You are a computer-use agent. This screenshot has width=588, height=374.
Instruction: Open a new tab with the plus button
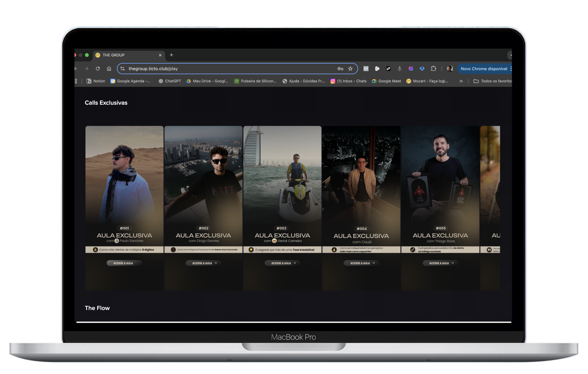click(171, 55)
